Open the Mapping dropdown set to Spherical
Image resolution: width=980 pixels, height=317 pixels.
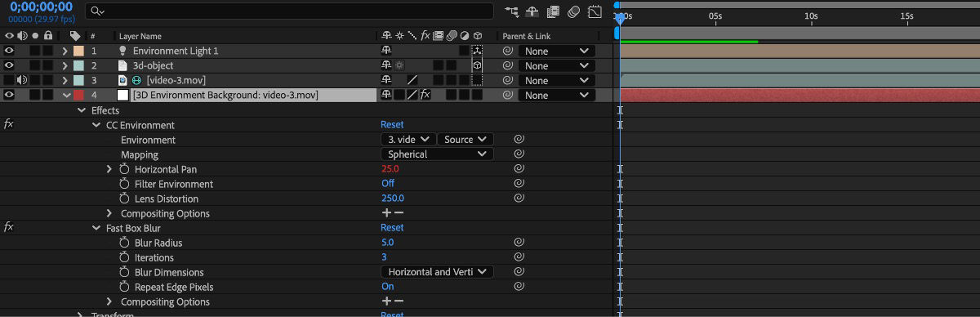(x=437, y=154)
